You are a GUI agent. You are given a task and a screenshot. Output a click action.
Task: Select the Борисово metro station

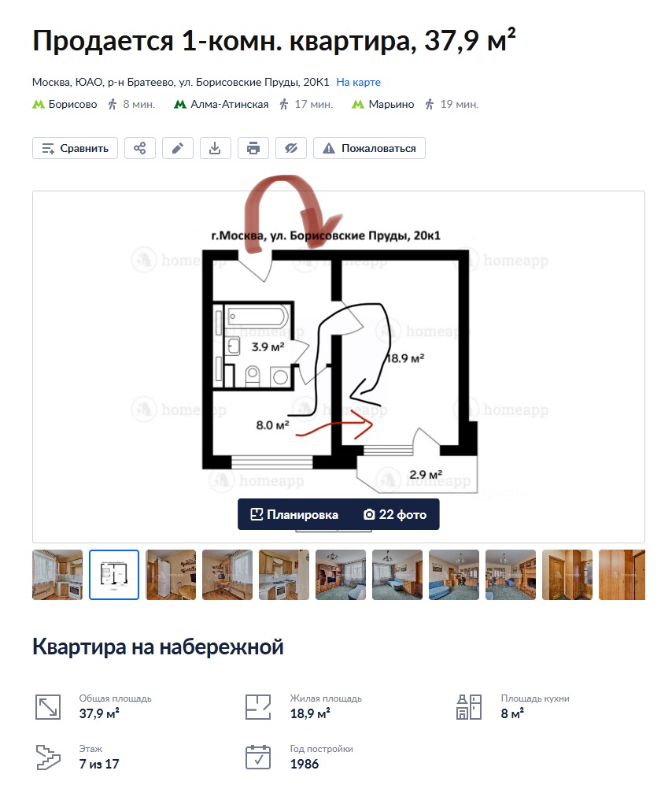coord(72,104)
